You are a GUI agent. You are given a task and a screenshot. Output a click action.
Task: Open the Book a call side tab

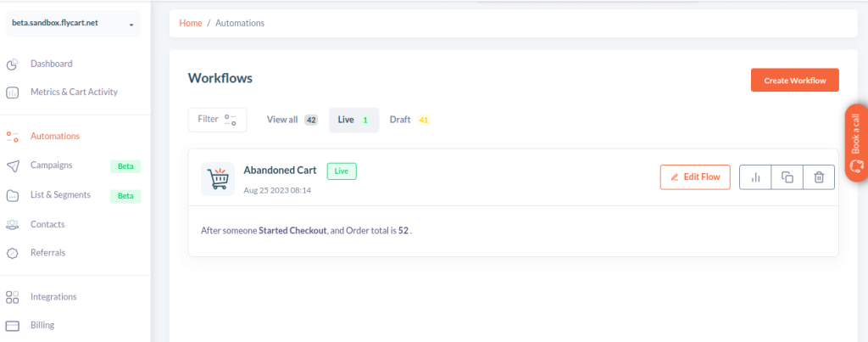point(856,143)
